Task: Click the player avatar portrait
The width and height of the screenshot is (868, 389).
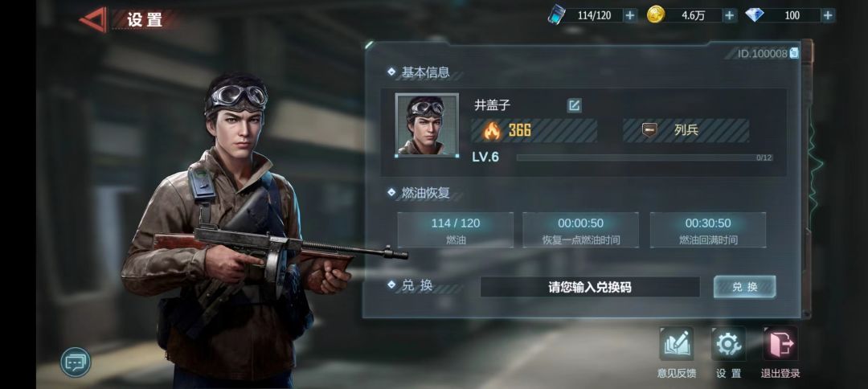Action: click(x=427, y=125)
